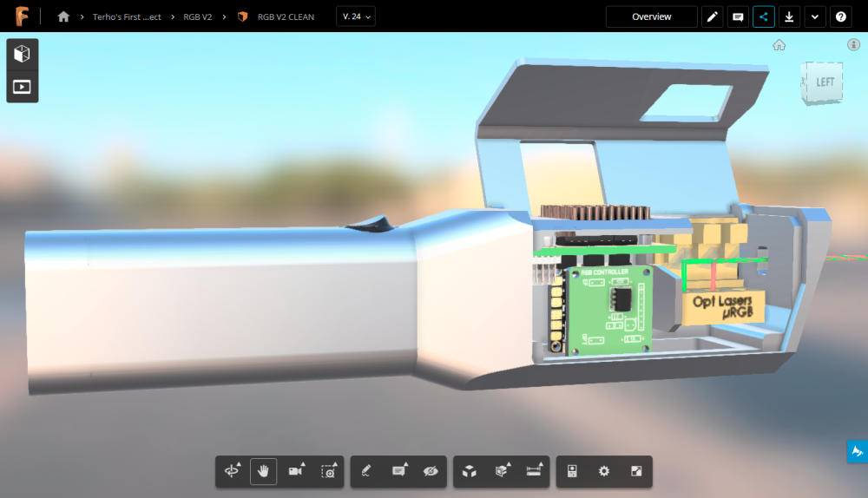Activate the Pan hand tool

(264, 471)
